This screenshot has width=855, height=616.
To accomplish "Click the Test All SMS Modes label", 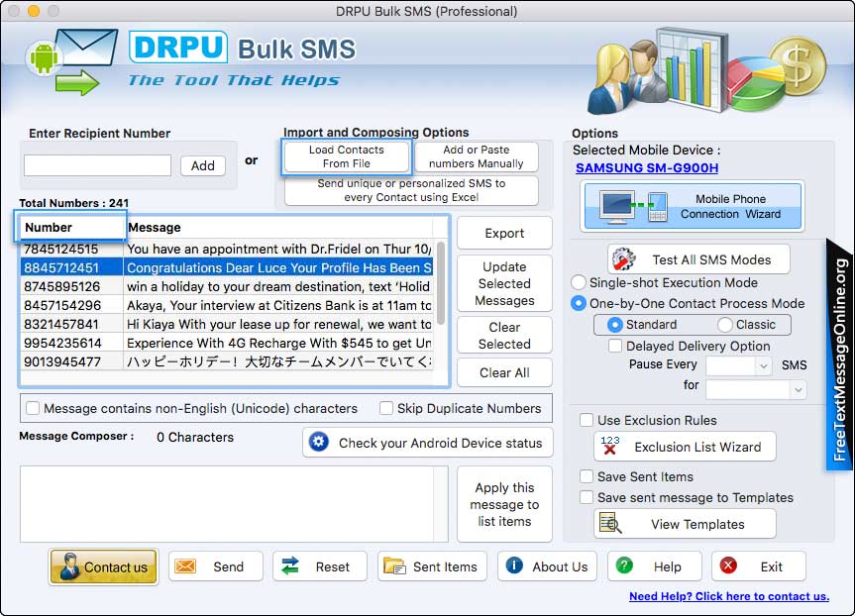I will tap(711, 259).
